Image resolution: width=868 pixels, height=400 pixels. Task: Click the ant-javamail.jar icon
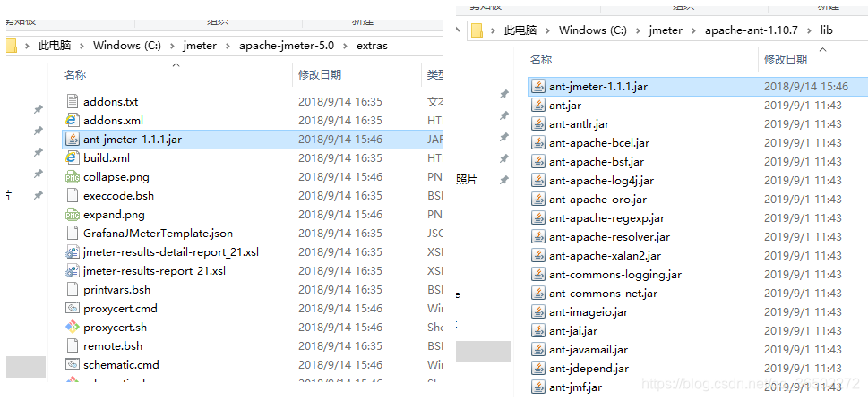pyautogui.click(x=538, y=350)
